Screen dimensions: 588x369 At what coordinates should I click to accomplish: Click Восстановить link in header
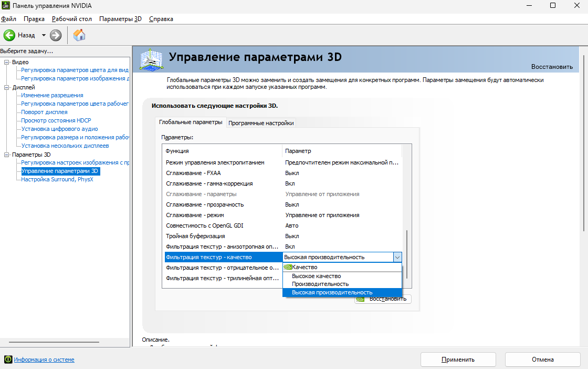(552, 67)
